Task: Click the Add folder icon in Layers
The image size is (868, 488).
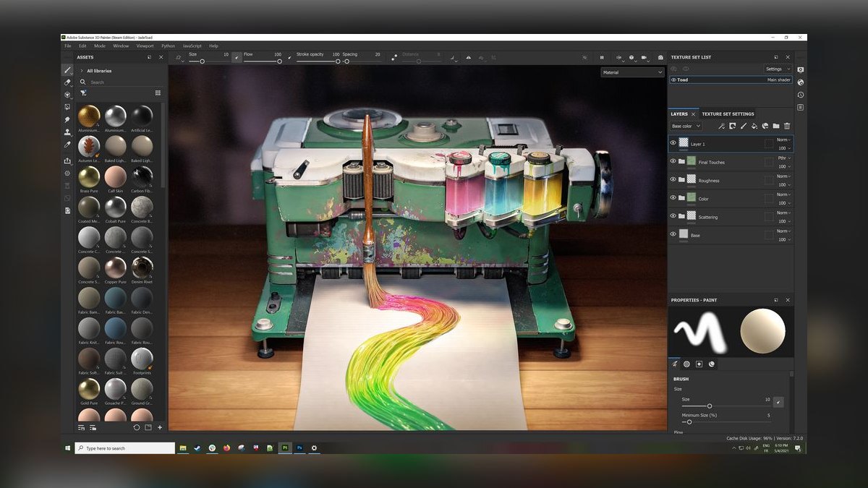Action: pyautogui.click(x=775, y=126)
